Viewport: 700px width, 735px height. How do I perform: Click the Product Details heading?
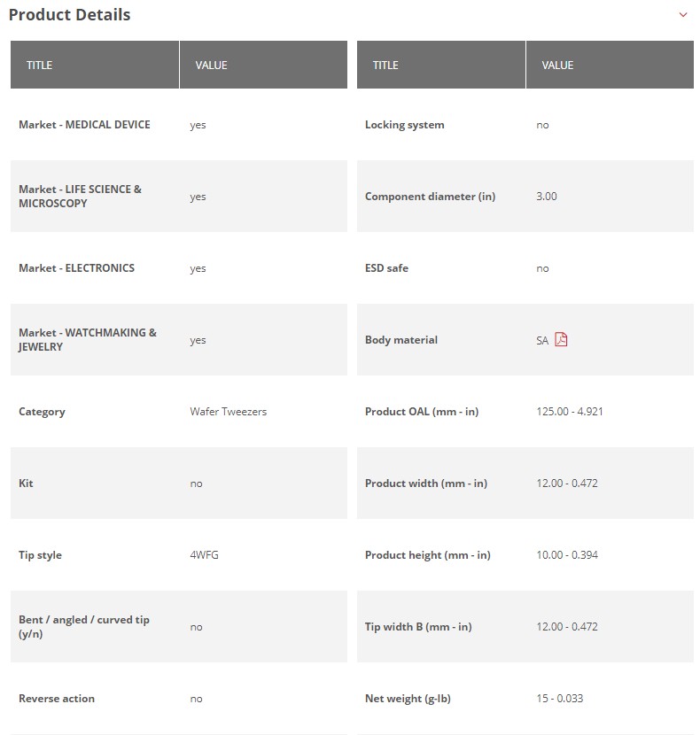coord(69,15)
